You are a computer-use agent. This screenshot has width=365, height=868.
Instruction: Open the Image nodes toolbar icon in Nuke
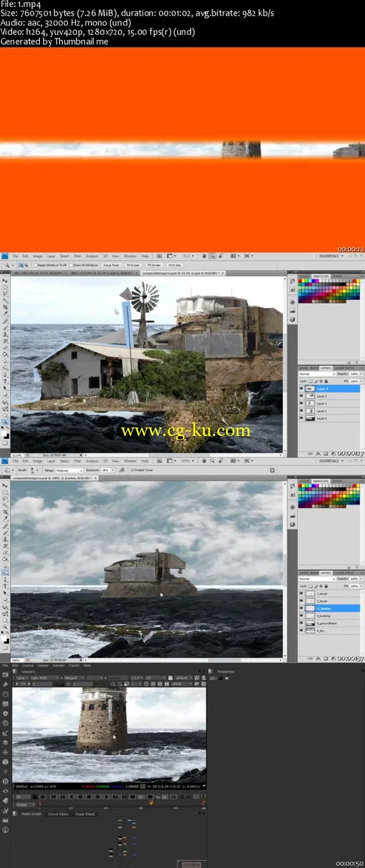[x=5, y=674]
